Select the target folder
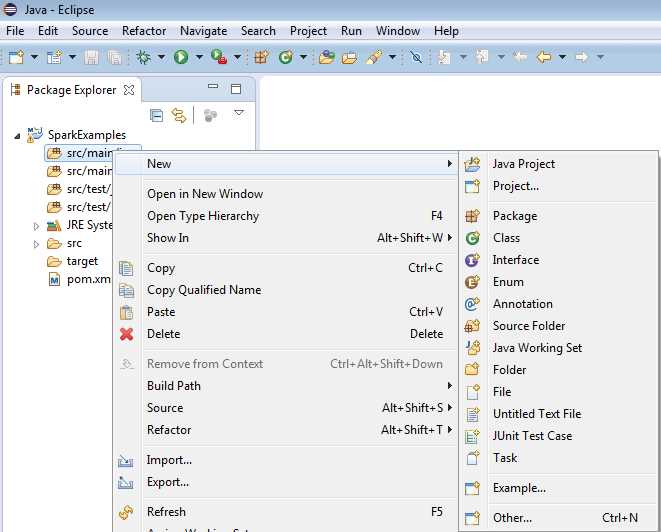 (x=73, y=261)
